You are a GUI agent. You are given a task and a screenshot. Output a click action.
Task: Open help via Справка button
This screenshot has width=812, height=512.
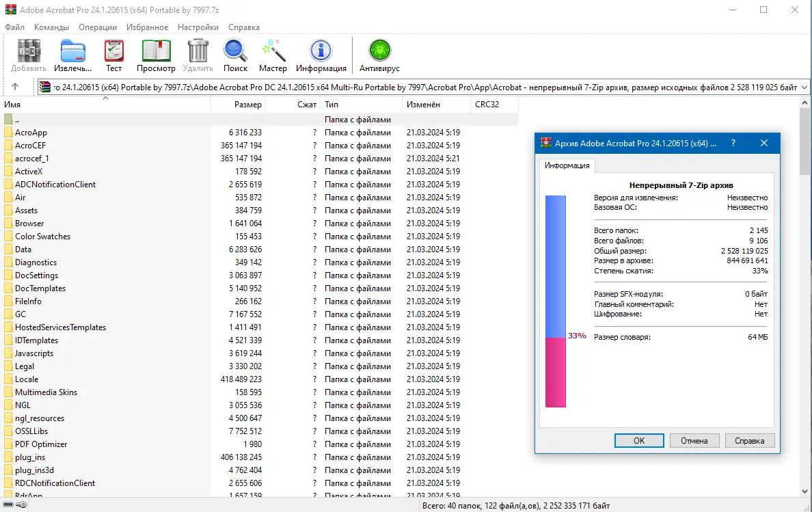(750, 440)
